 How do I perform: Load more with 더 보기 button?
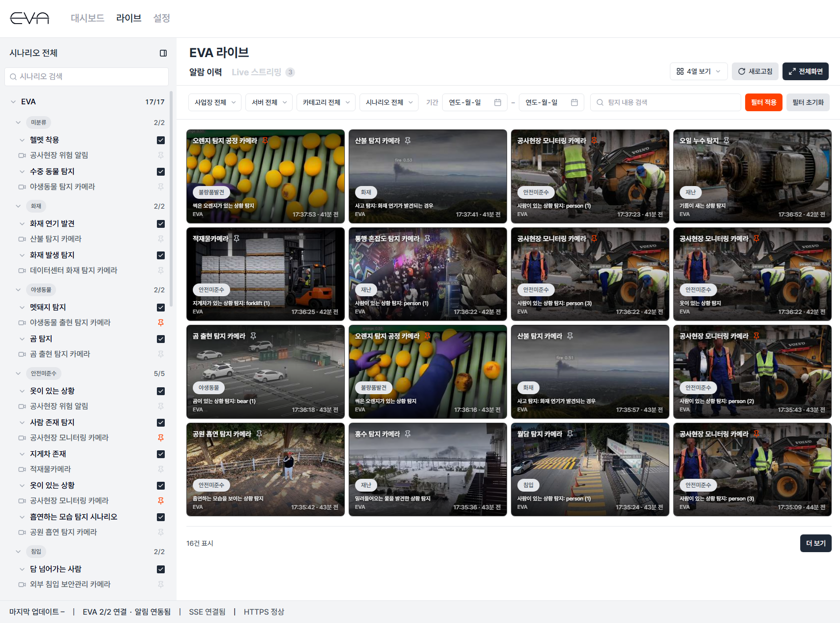(816, 543)
